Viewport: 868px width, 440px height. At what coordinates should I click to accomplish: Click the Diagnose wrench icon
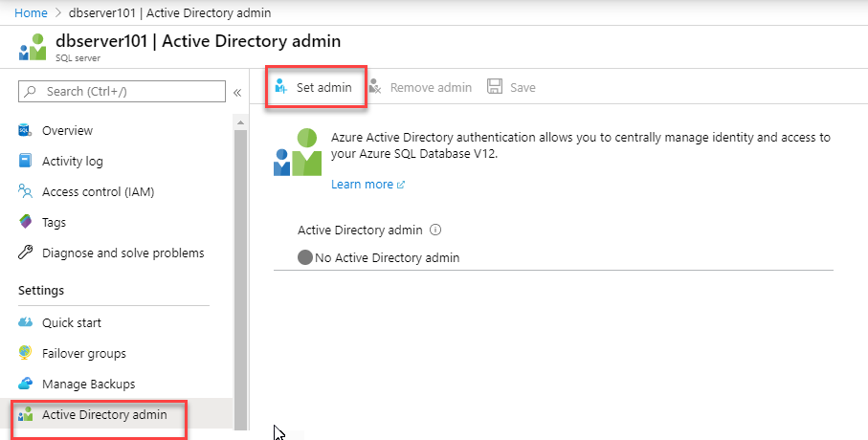(x=26, y=253)
